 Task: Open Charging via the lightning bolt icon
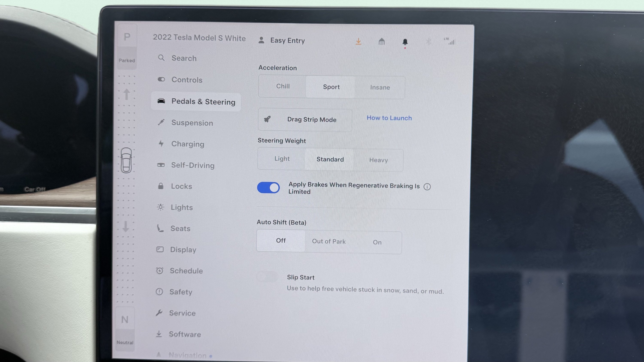(x=161, y=143)
